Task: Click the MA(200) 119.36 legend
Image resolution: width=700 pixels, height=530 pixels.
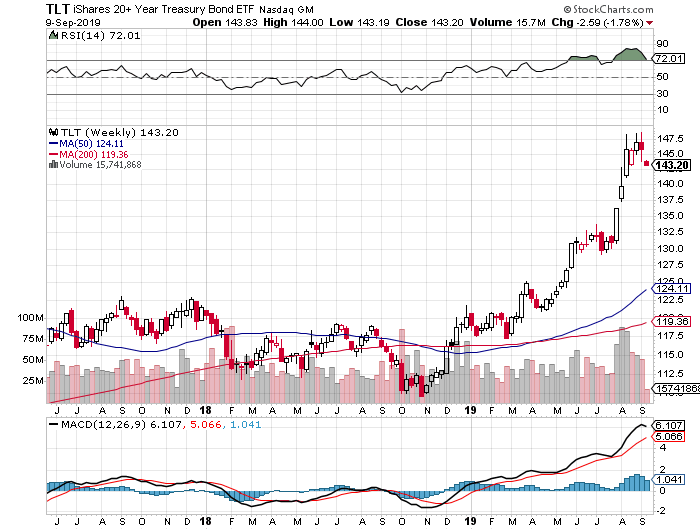Action: tap(88, 154)
